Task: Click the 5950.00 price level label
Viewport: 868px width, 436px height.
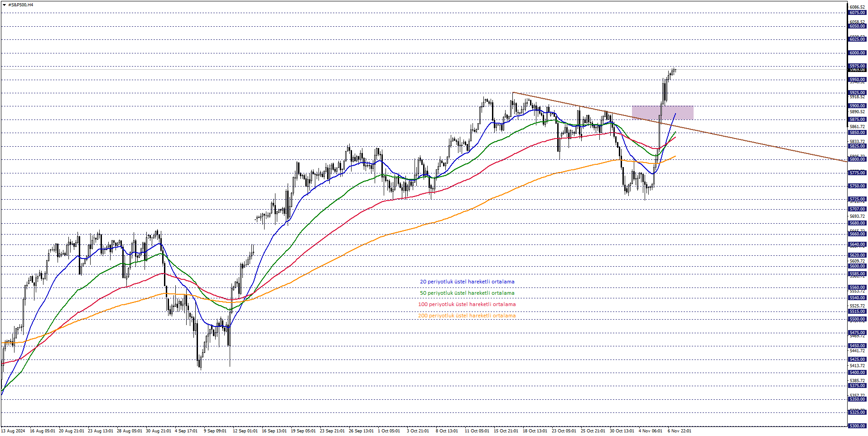Action: coord(857,80)
